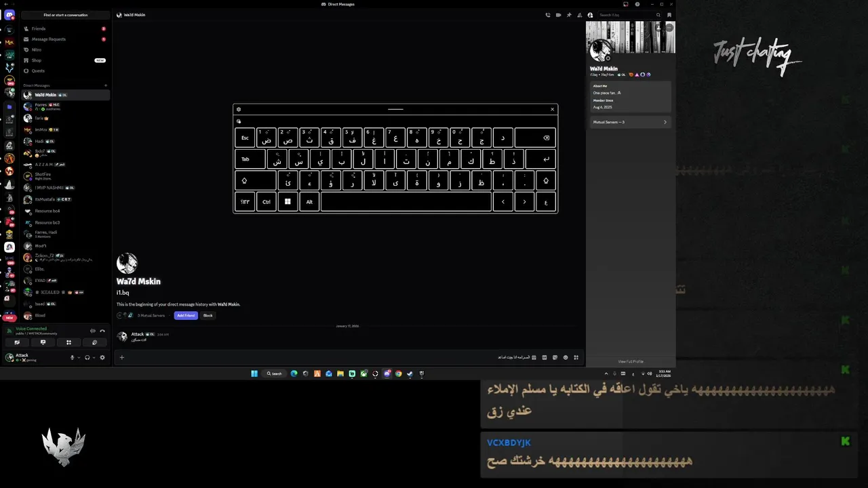Open the attachment plus button in message box

point(122,357)
